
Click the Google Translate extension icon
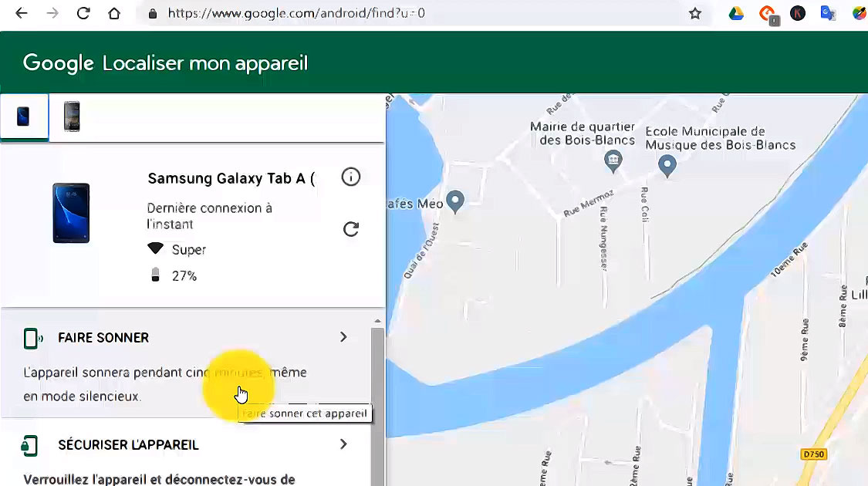[x=828, y=13]
